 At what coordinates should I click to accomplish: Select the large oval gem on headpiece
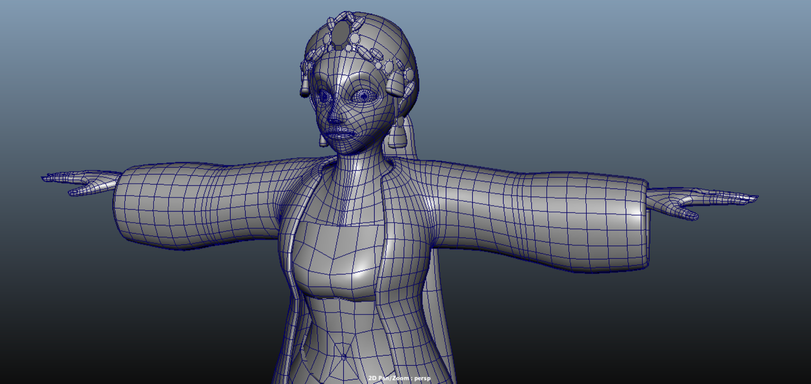pyautogui.click(x=340, y=34)
